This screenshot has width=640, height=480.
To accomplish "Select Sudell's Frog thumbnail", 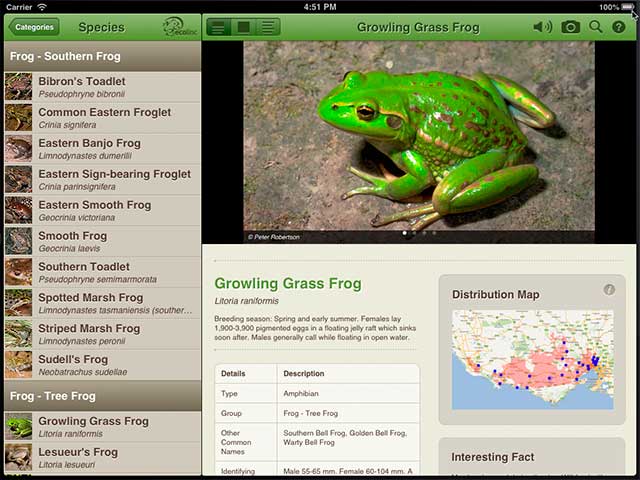I will [x=18, y=364].
